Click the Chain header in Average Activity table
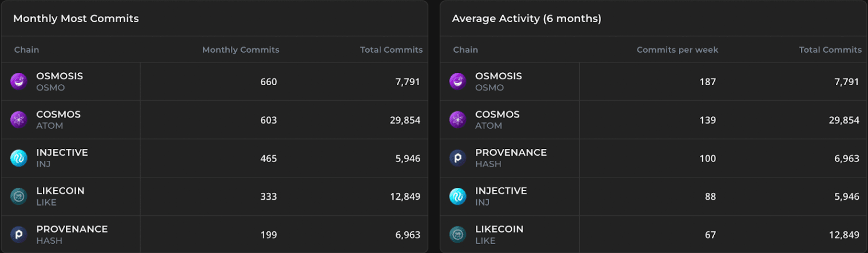Viewport: 868px width, 253px height. click(x=465, y=50)
